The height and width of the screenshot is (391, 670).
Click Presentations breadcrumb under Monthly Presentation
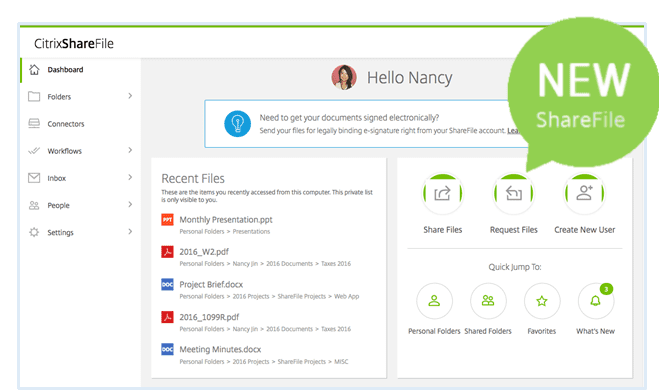coord(251,232)
